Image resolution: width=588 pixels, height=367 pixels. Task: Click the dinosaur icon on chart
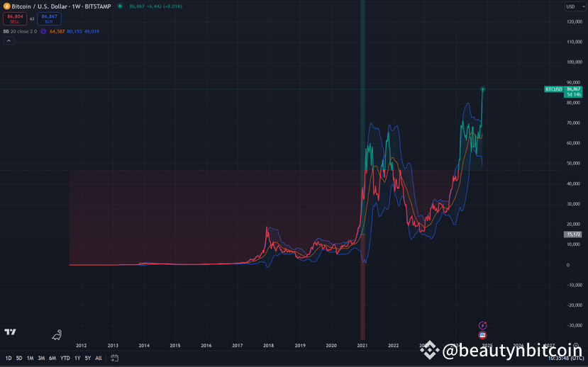click(57, 335)
